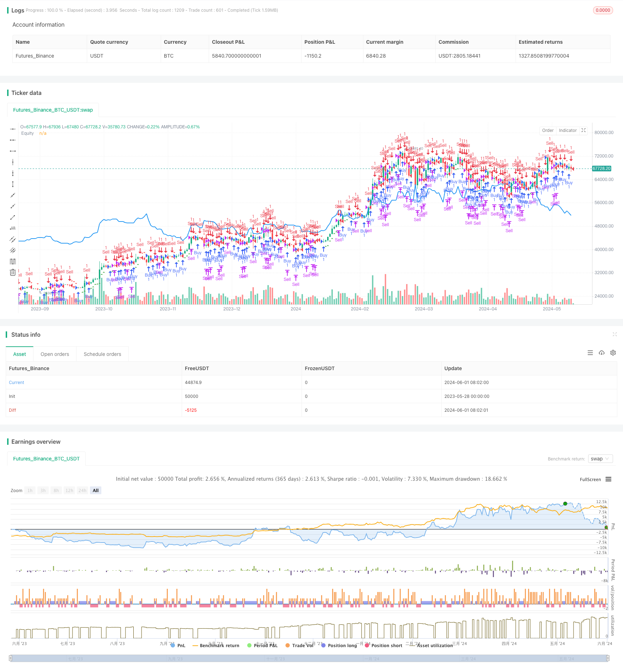Switch to the Schedule orders tab

(x=102, y=354)
